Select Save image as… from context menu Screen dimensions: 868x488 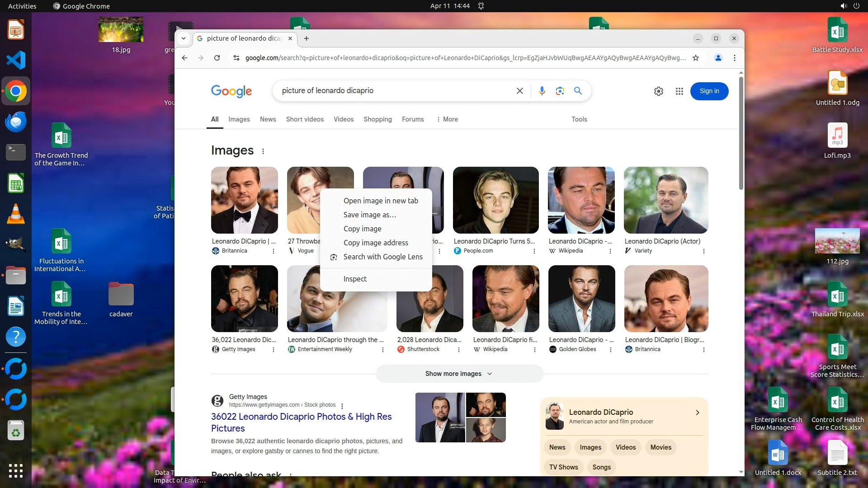pyautogui.click(x=369, y=215)
